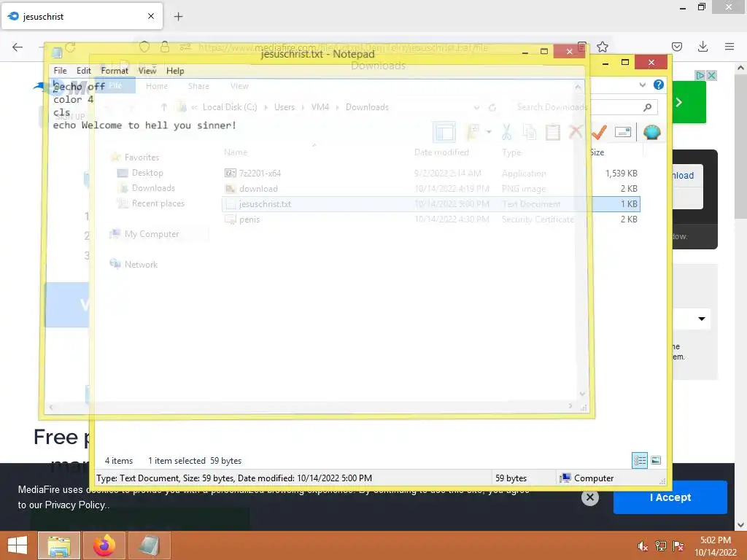Open the Save to Pocket icon
747x560 pixels.
coord(676,47)
